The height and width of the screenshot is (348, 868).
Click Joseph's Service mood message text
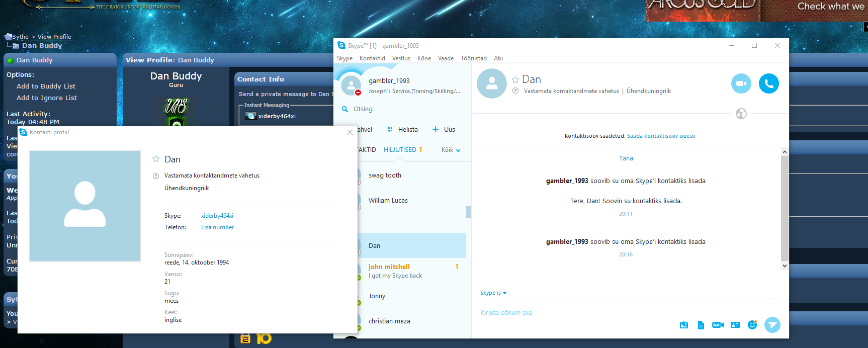pyautogui.click(x=414, y=92)
